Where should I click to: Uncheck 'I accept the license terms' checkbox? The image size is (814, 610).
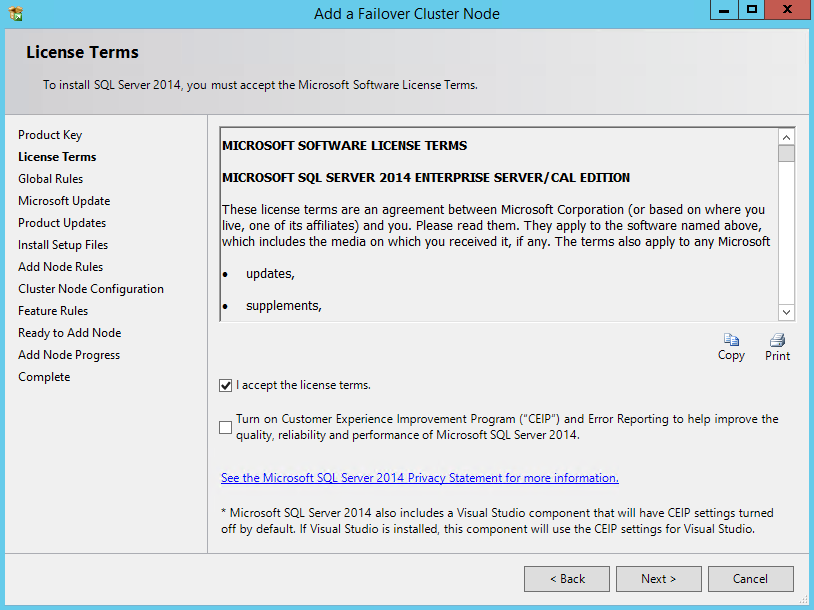(225, 385)
